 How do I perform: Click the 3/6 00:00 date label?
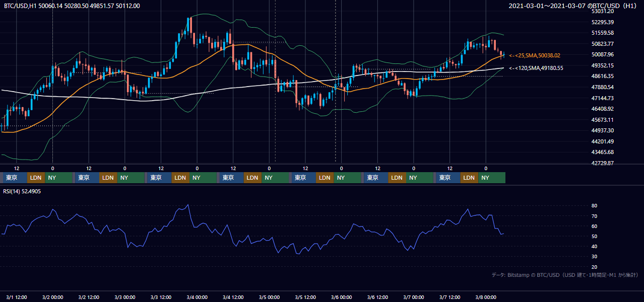click(x=342, y=297)
